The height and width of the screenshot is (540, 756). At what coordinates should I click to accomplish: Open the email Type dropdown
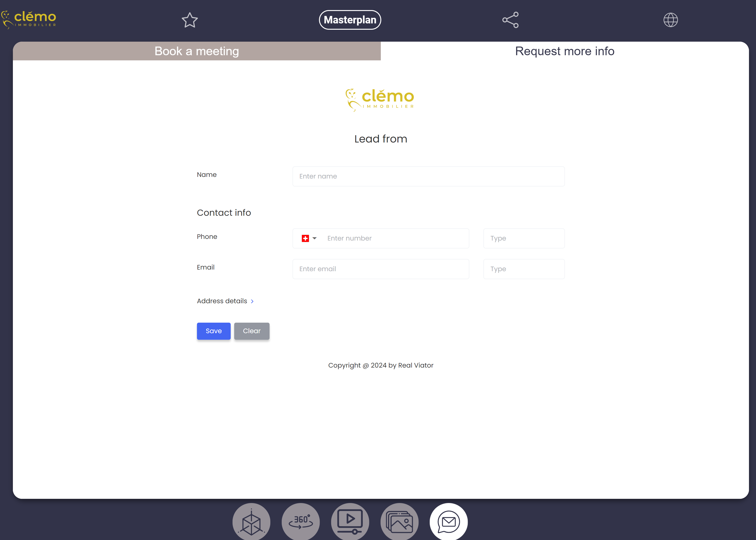(x=524, y=269)
